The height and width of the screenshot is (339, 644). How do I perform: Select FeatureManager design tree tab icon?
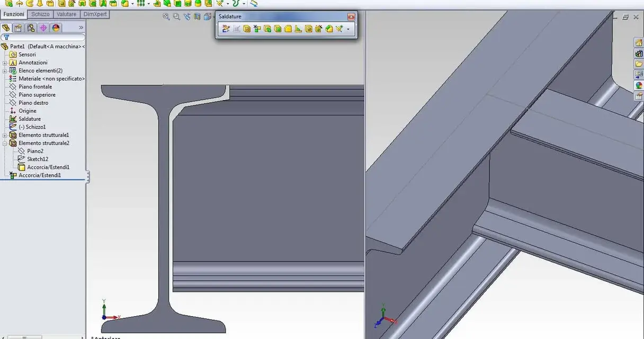click(6, 28)
